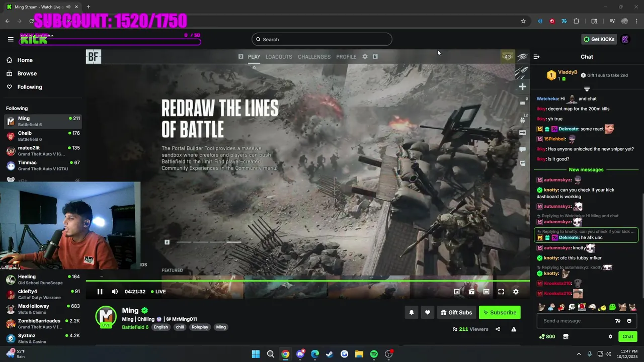Click the English tag

pos(161,327)
